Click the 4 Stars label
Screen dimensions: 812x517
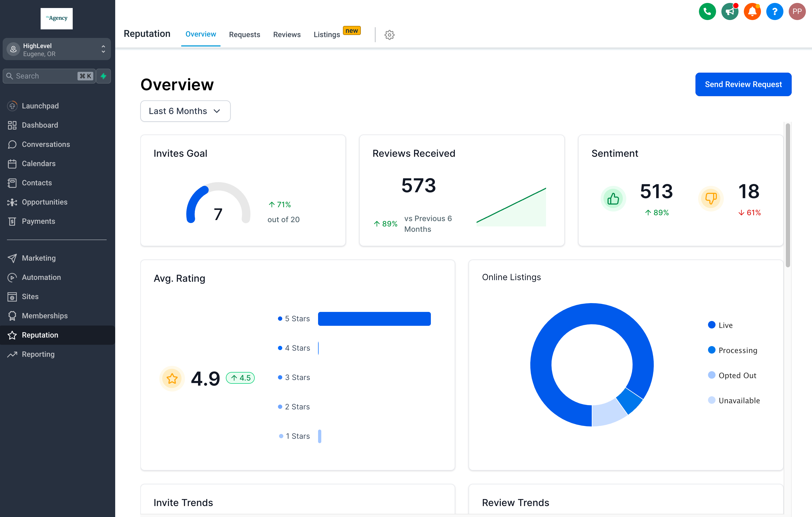pyautogui.click(x=297, y=348)
